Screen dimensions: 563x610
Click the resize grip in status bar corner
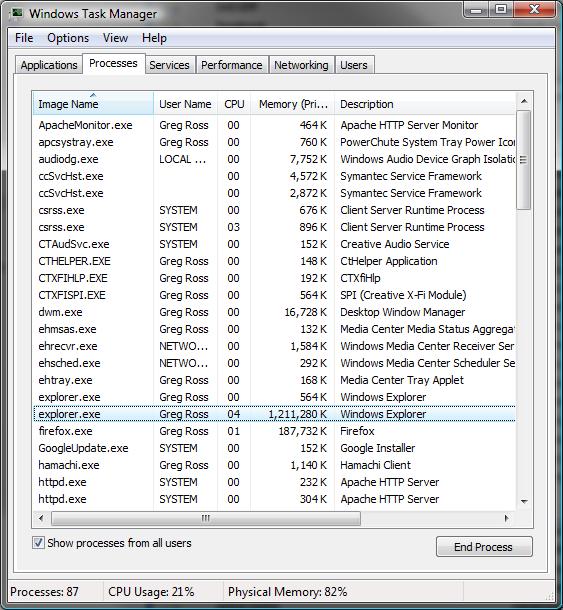pos(549,596)
